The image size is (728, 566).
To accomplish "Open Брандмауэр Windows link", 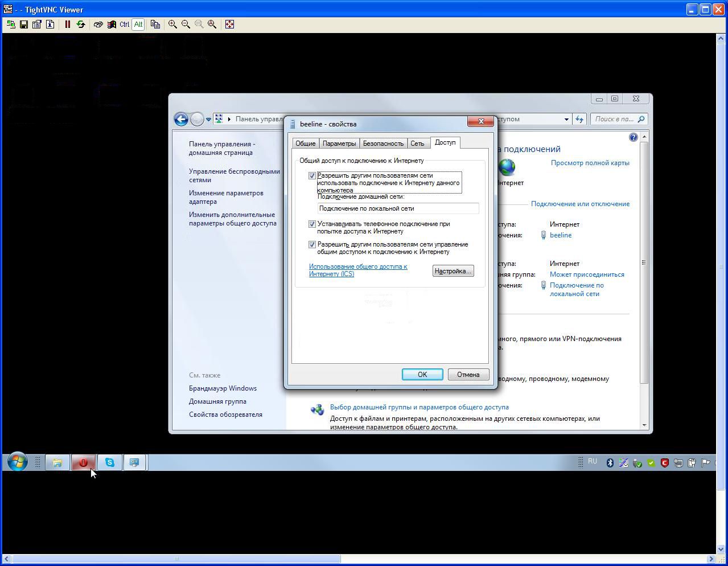I will tap(223, 388).
